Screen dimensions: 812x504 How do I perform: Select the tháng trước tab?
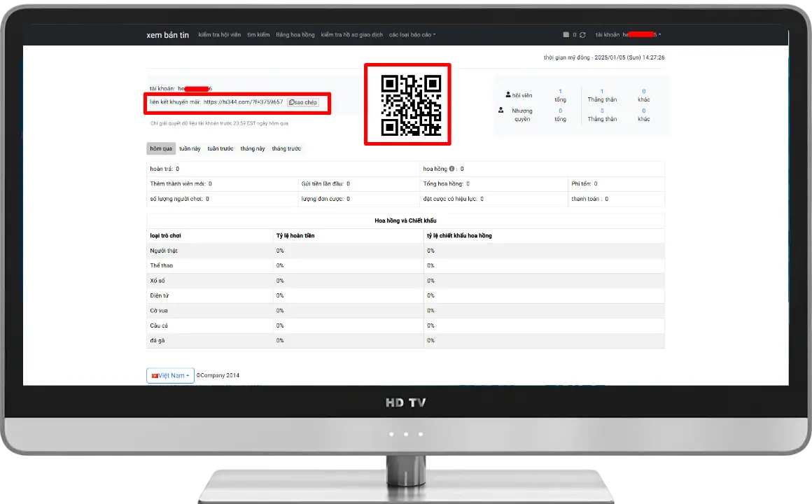pos(286,148)
